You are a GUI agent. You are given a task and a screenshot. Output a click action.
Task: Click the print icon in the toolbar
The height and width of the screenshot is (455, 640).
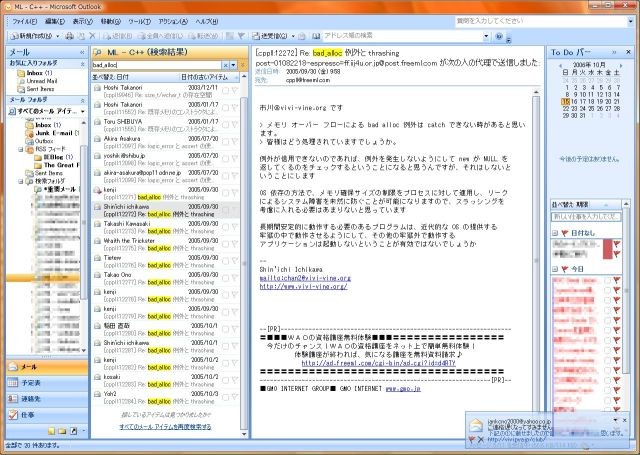coord(70,36)
